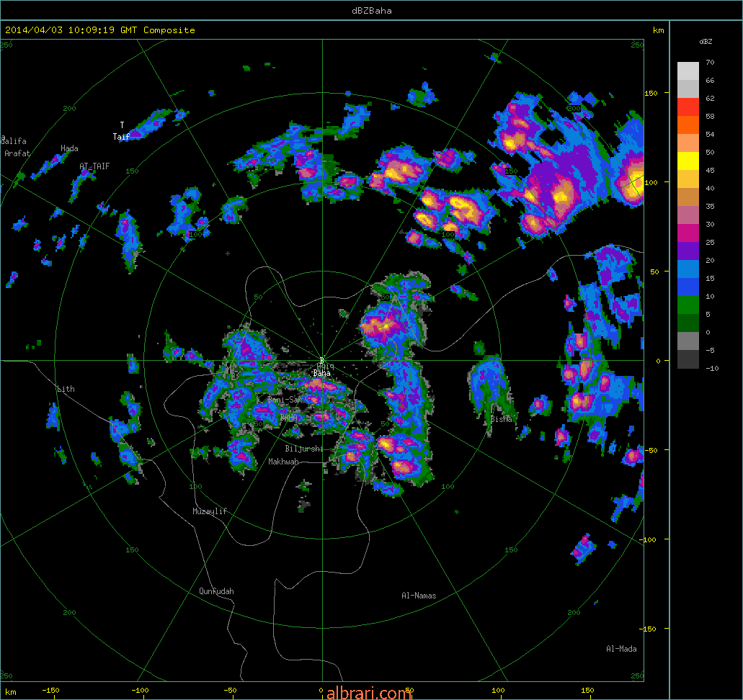Click the Muzaylif town label
This screenshot has height=700, width=743.
[210, 511]
